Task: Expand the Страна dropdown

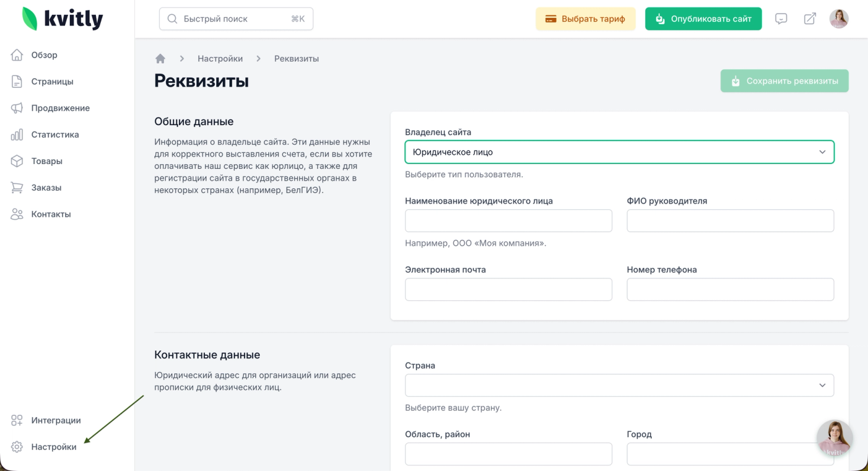Action: [x=619, y=385]
